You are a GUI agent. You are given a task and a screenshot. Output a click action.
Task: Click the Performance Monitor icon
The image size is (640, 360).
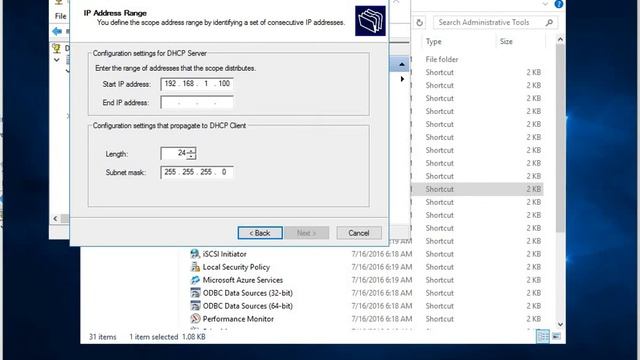click(195, 319)
